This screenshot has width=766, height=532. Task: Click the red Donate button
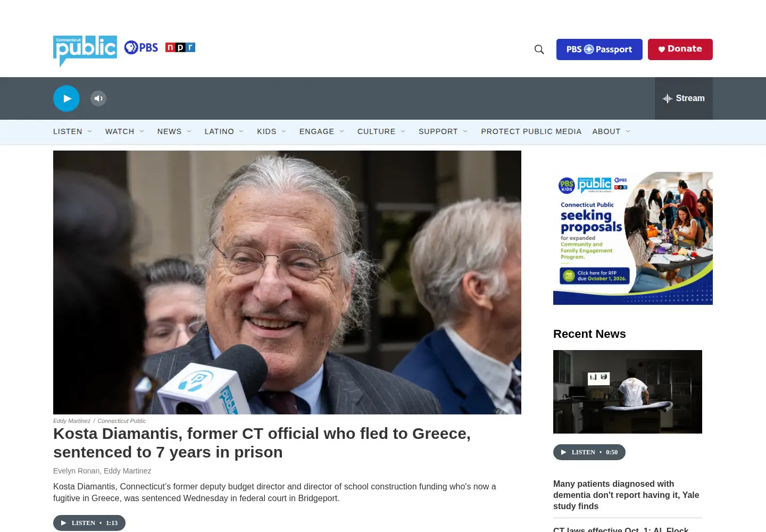pos(680,49)
